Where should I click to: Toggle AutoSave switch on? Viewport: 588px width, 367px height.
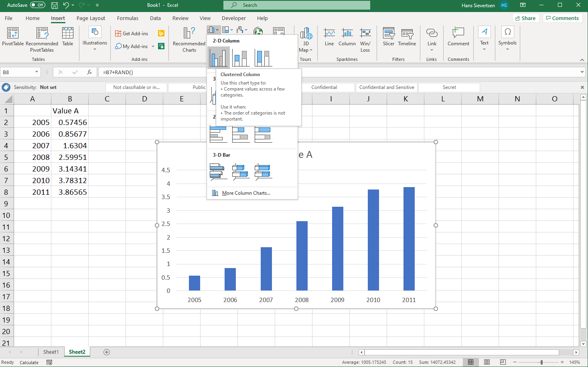pos(38,5)
